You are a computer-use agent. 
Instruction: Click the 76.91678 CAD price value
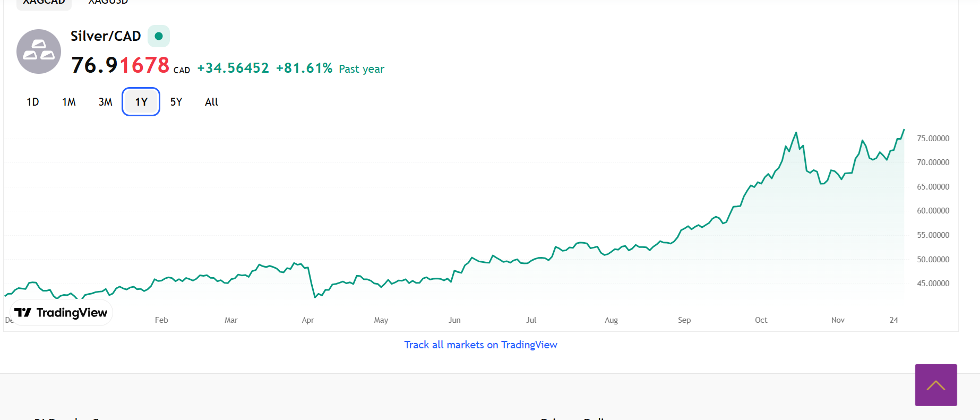click(x=121, y=65)
